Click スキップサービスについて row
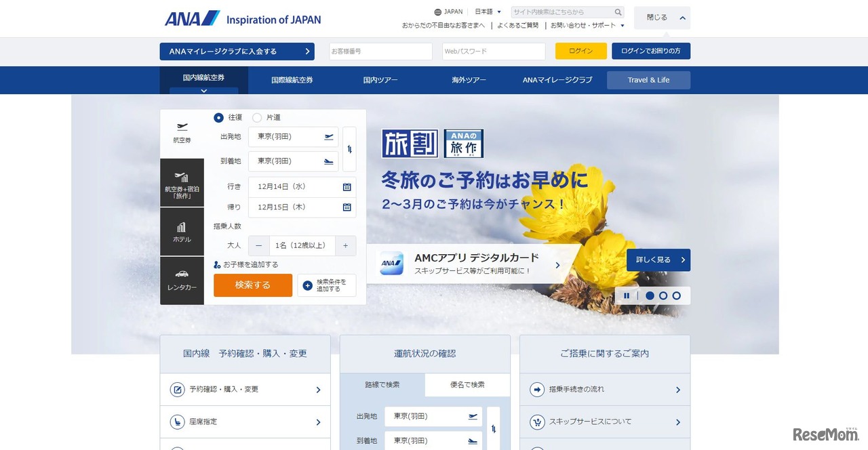 (605, 422)
